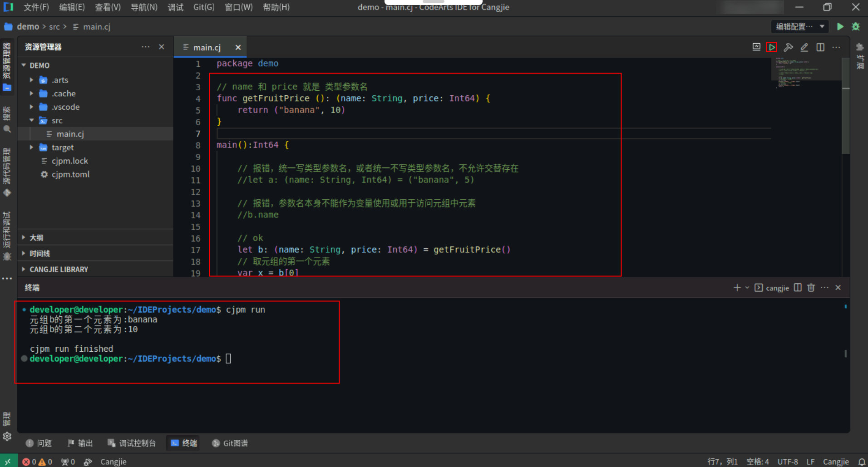
Task: Split the terminal panel
Action: pos(798,288)
